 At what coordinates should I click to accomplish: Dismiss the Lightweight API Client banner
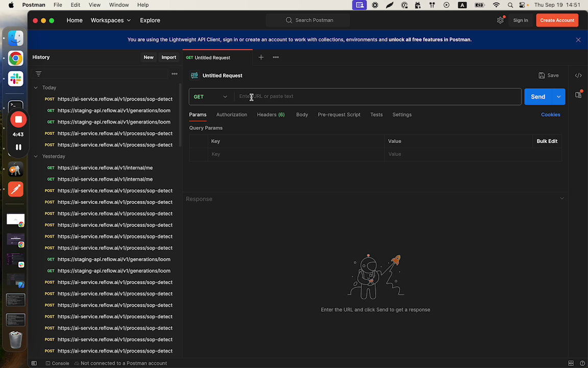578,40
